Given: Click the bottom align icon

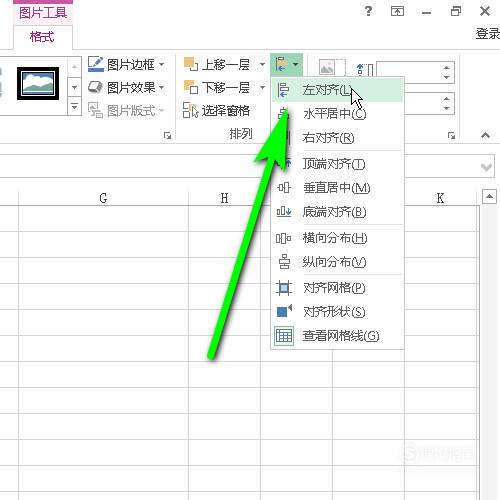Looking at the screenshot, I should click(x=284, y=211).
